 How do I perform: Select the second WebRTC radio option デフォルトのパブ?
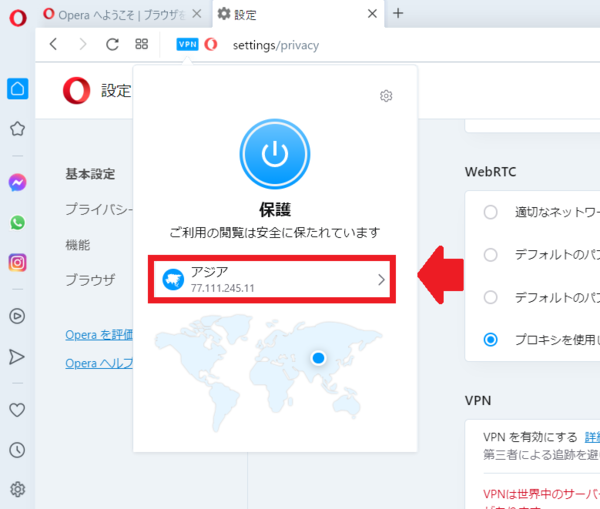coord(490,254)
